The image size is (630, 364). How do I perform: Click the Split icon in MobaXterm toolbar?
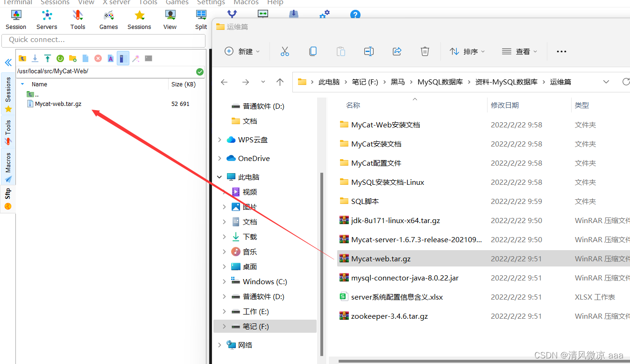point(201,20)
